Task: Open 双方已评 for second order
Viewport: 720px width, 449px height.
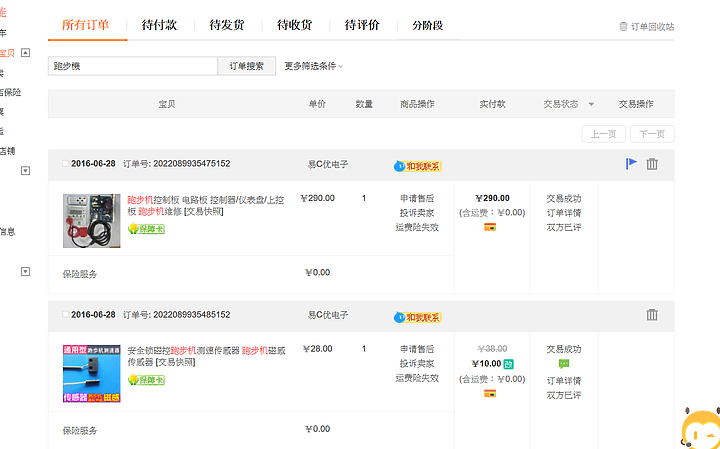Action: click(x=564, y=395)
